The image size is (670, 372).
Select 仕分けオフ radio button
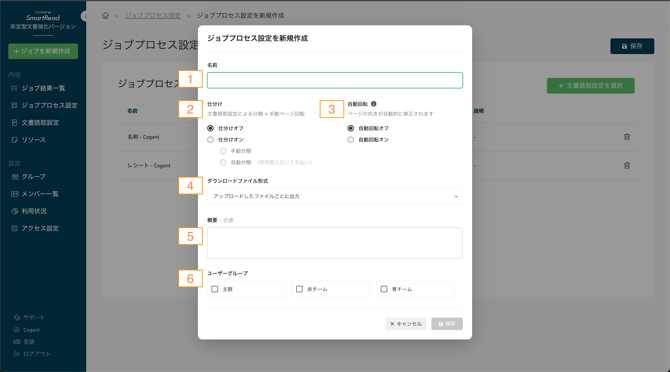point(210,128)
